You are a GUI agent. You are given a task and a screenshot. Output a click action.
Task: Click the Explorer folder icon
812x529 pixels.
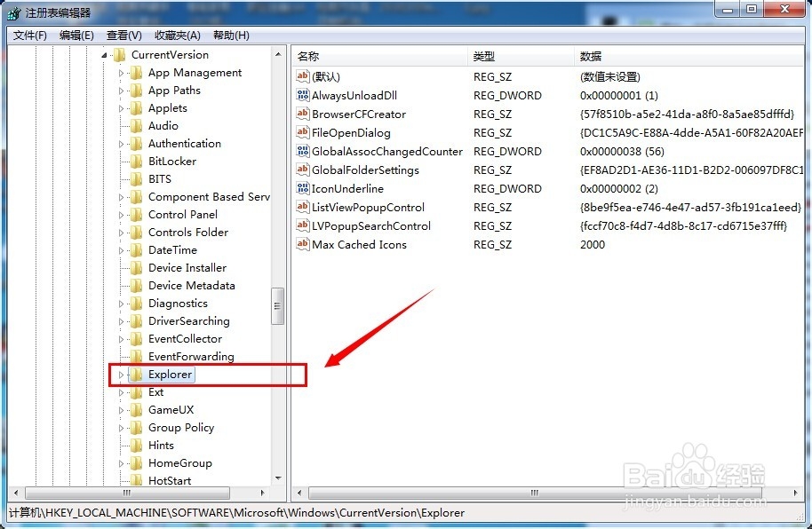pos(136,375)
